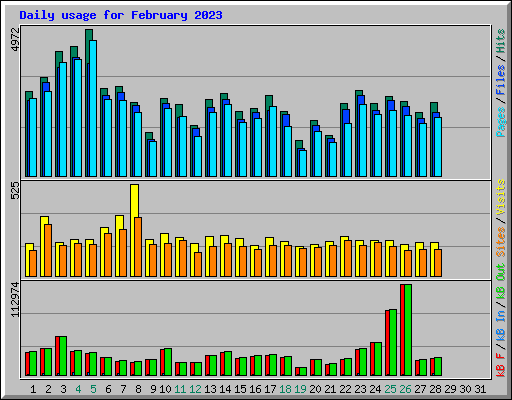Click day 15 on the x-axis
Viewport: 512px width, 400px height.
(240, 389)
